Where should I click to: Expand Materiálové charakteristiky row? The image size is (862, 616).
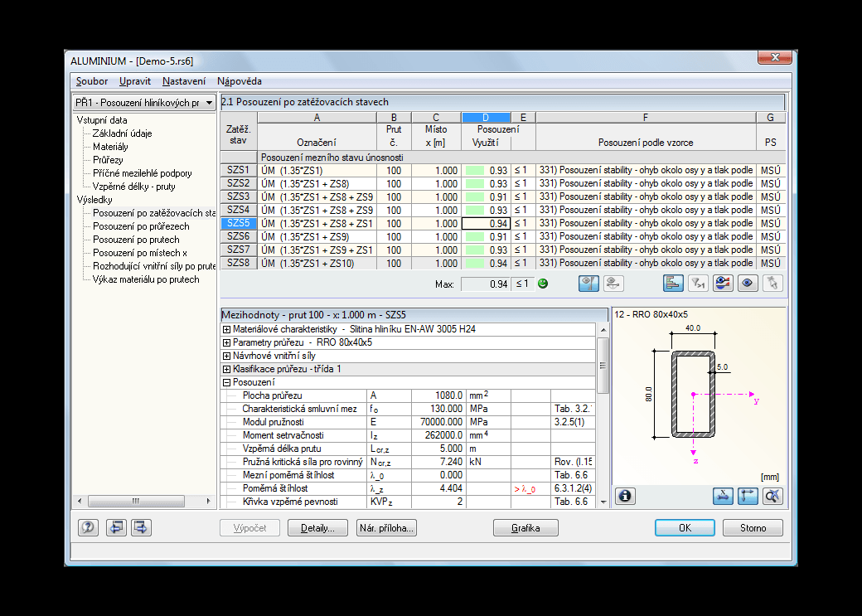tap(226, 329)
